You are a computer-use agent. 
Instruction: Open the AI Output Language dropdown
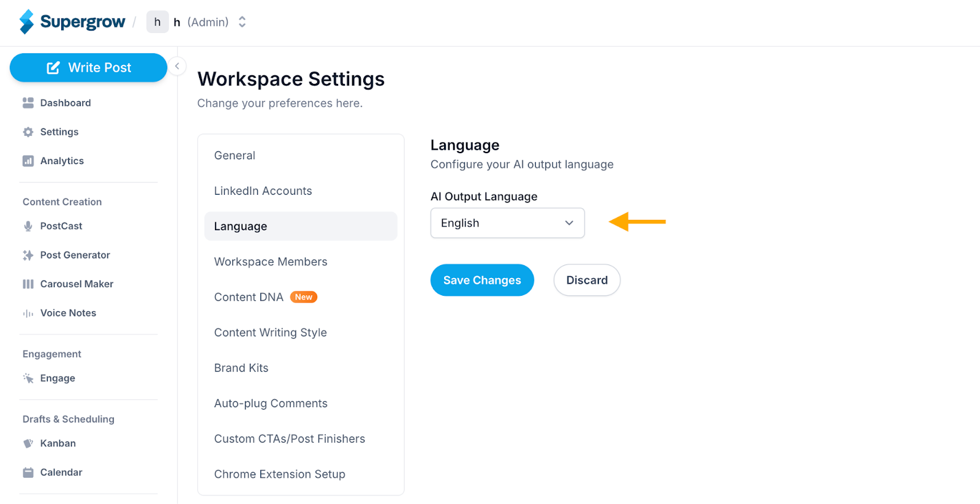pyautogui.click(x=508, y=223)
